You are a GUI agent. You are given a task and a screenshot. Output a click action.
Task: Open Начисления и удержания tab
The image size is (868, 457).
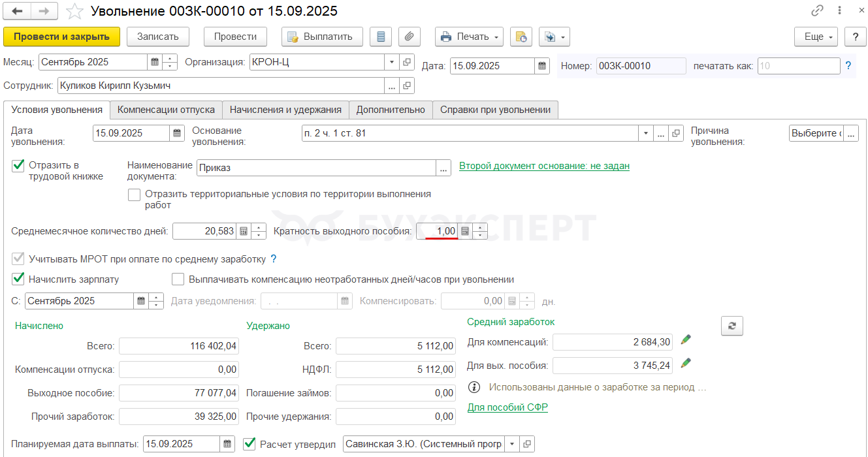pyautogui.click(x=285, y=110)
